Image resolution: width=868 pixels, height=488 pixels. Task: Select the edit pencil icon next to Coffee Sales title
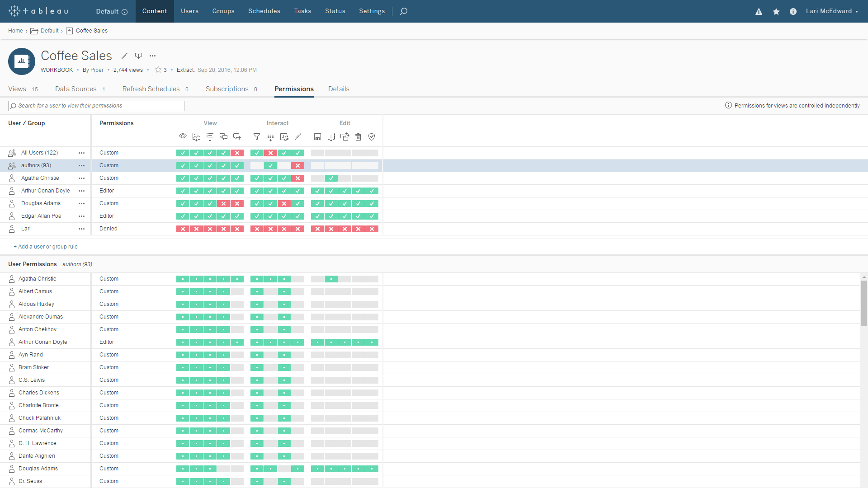124,56
